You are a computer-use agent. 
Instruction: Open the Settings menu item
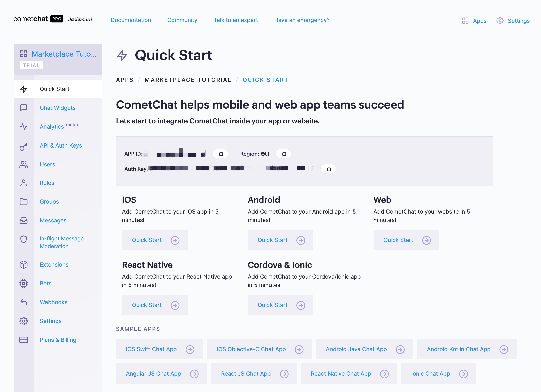click(50, 321)
